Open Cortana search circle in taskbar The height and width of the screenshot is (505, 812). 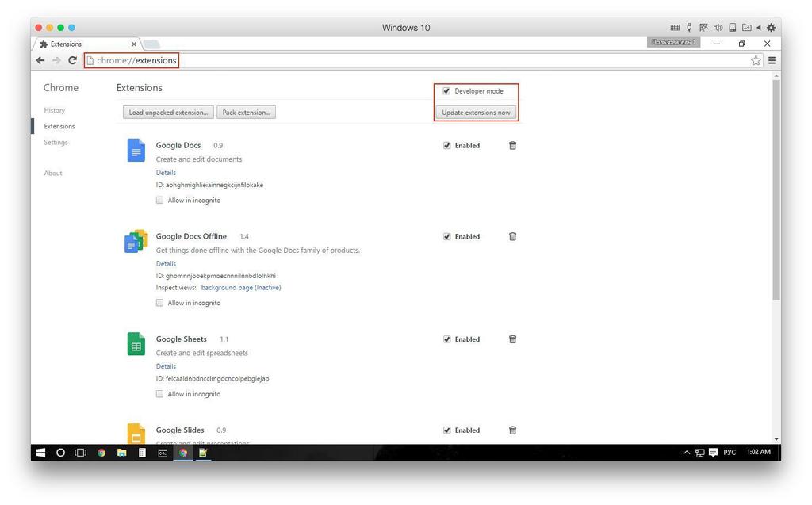[x=60, y=453]
